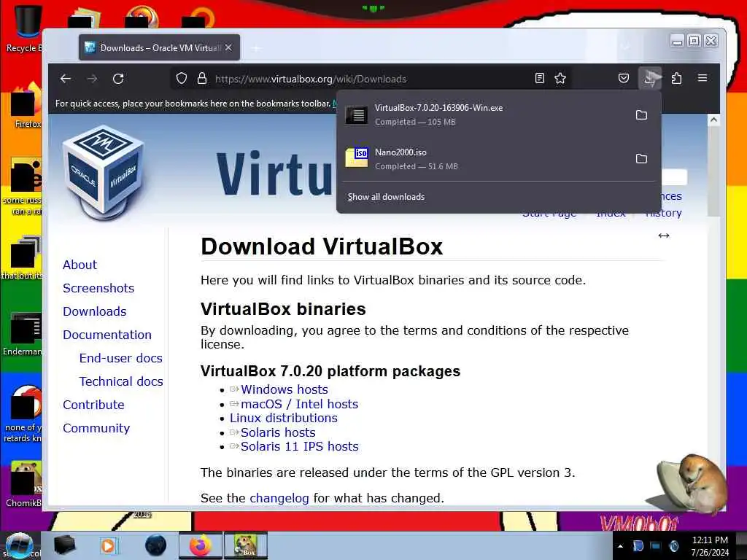Open Technical docs link
The image size is (747, 560).
(122, 381)
